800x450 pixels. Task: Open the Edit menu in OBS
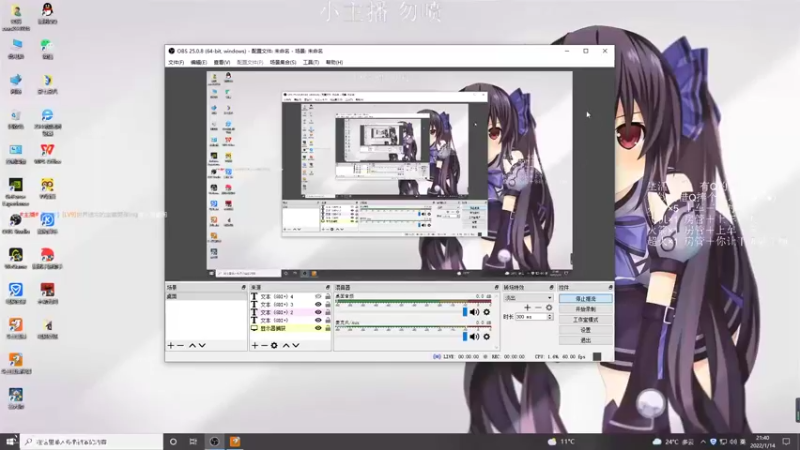coord(198,62)
